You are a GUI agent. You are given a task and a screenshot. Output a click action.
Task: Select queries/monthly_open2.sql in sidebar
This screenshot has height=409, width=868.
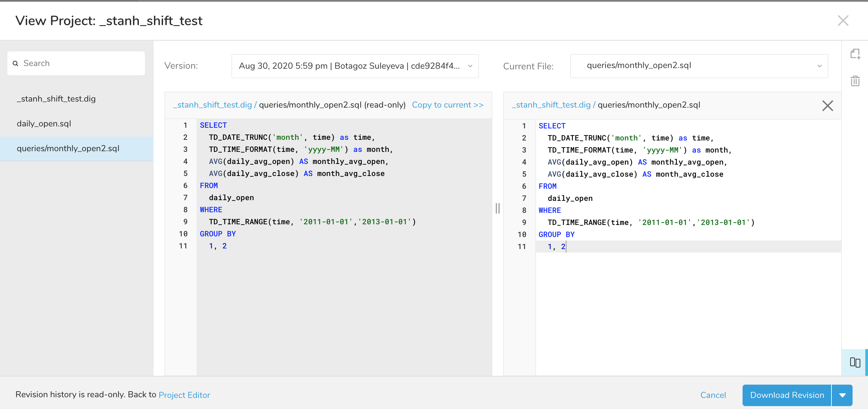click(68, 149)
